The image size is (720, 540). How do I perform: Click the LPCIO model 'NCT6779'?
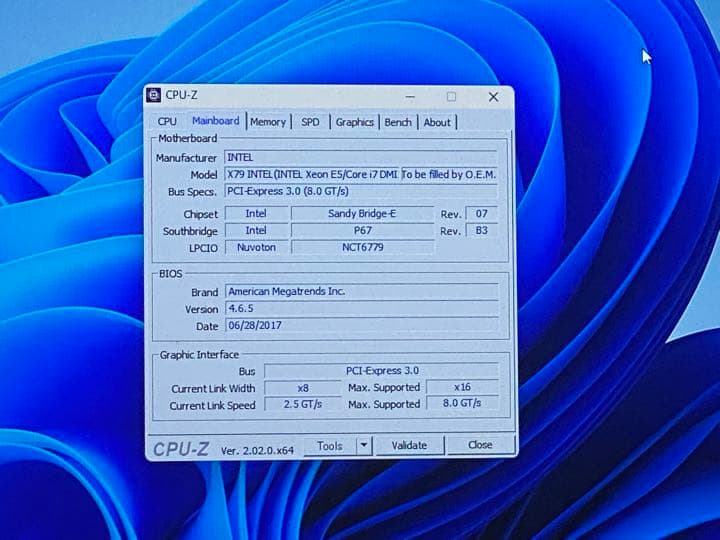[362, 248]
